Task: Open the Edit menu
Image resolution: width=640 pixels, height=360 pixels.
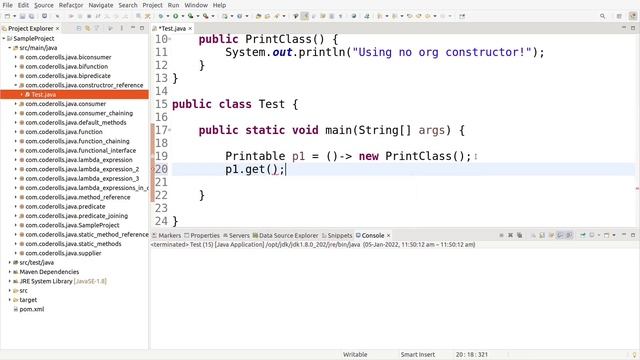Action: 23,5
